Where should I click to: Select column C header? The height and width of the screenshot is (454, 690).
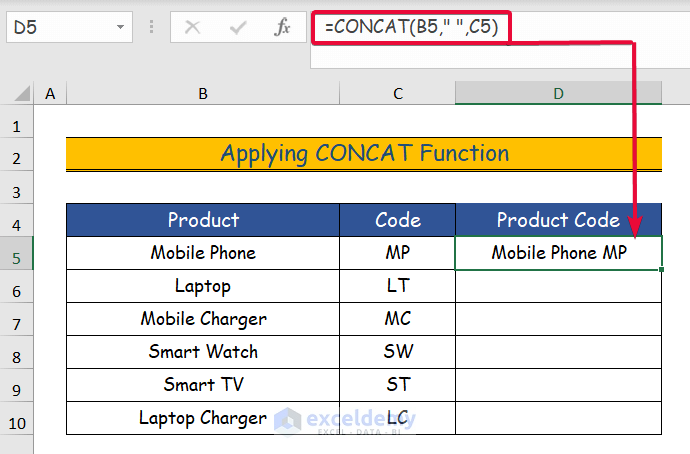click(x=398, y=93)
